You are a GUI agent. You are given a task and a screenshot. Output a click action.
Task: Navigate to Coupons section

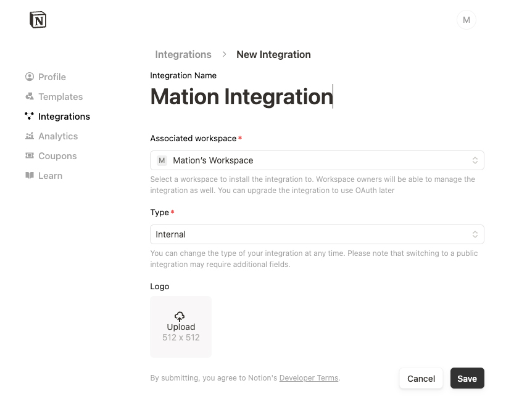point(51,156)
